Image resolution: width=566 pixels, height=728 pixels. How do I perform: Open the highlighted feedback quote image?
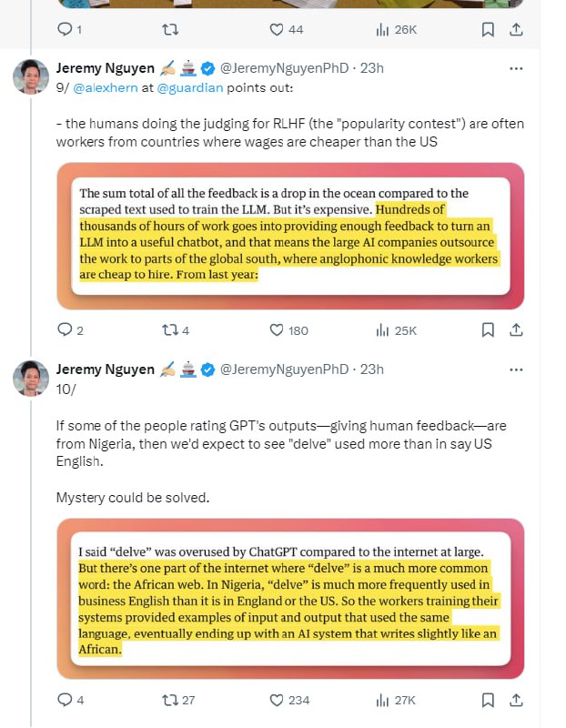290,236
